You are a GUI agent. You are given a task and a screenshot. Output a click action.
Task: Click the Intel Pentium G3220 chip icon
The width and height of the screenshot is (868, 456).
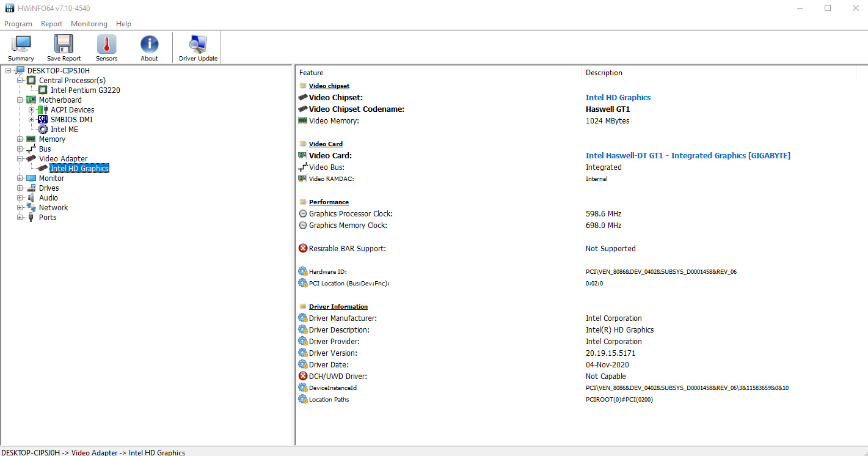(43, 90)
